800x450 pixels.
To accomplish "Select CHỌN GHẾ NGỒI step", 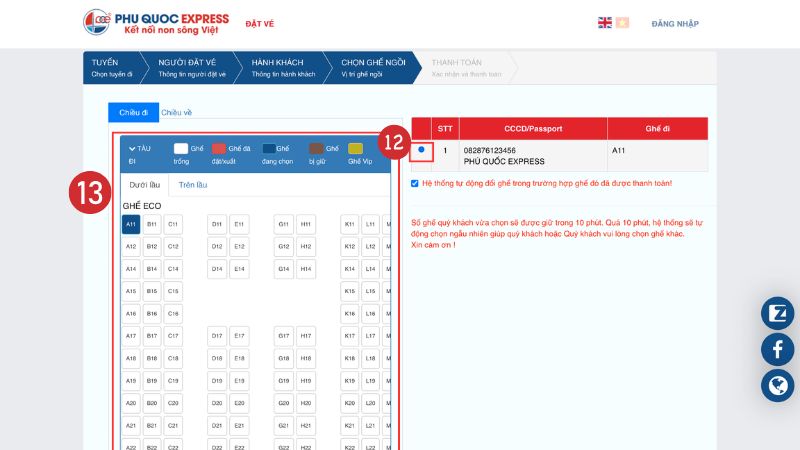I will pos(373,67).
